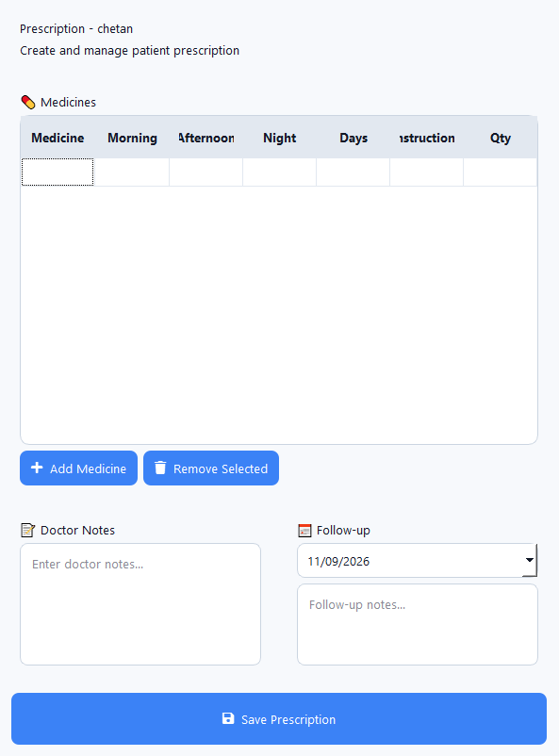Image resolution: width=559 pixels, height=756 pixels.
Task: Click the Remove Selected button
Action: pyautogui.click(x=211, y=468)
